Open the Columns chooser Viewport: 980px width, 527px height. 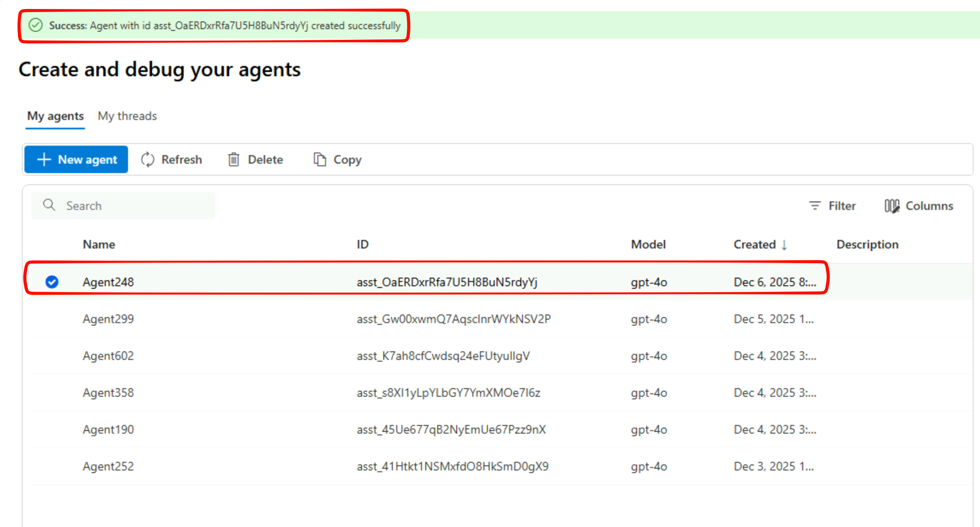[919, 206]
